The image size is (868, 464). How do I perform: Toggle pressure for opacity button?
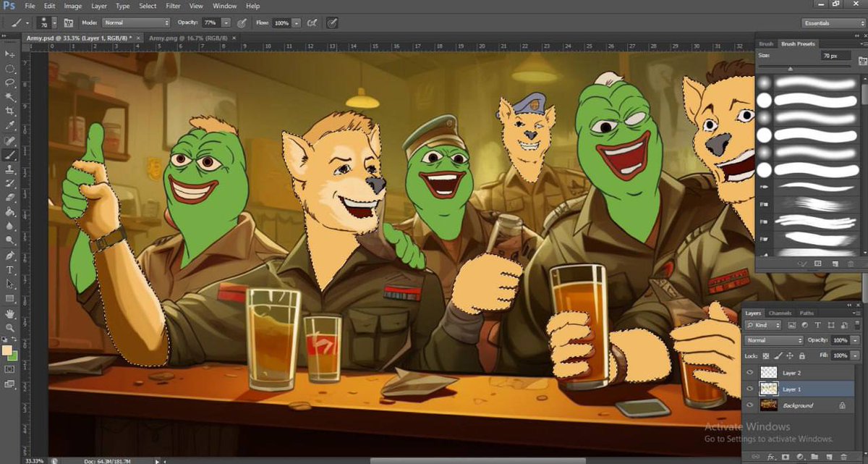pos(241,23)
